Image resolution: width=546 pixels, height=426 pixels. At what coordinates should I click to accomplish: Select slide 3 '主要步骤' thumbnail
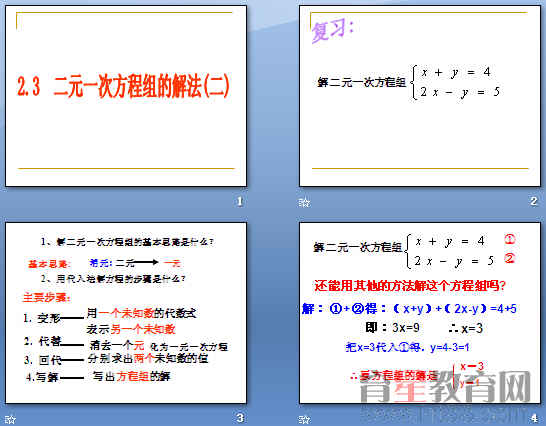click(126, 313)
